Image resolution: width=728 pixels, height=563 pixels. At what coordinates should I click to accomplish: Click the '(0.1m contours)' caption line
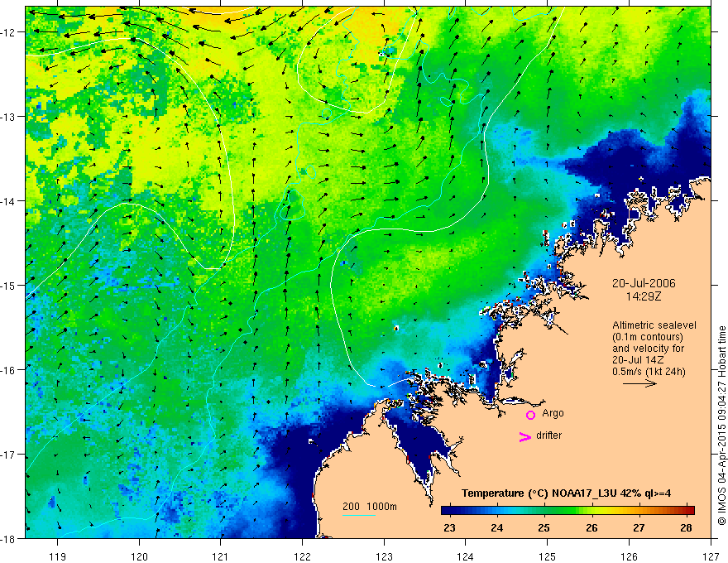tap(648, 337)
